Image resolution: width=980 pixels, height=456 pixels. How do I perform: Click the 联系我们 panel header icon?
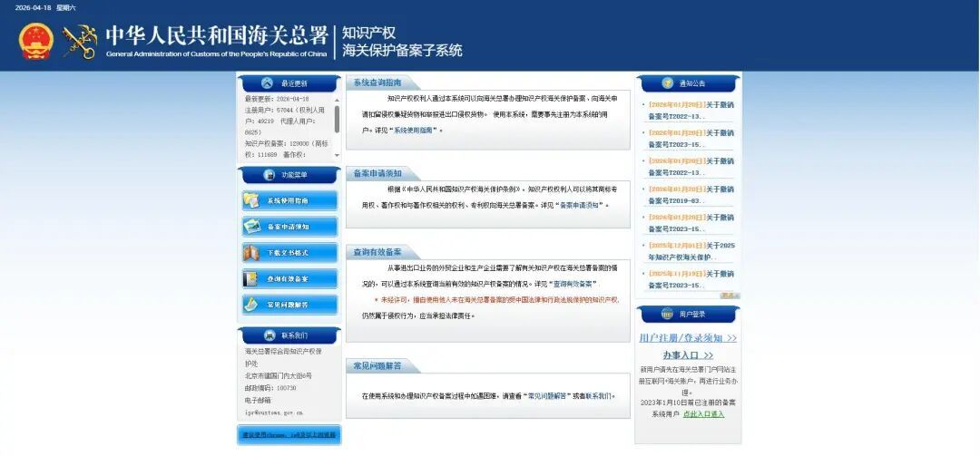(x=269, y=335)
